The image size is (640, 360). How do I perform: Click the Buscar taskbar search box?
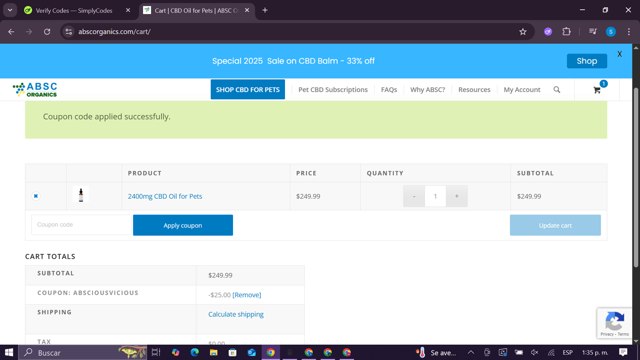(x=82, y=352)
